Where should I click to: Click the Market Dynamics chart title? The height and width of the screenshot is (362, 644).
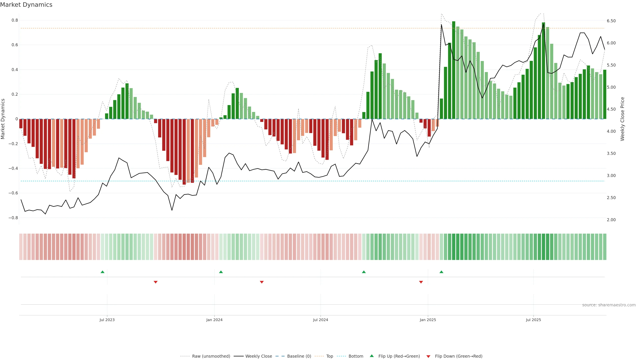click(x=26, y=5)
